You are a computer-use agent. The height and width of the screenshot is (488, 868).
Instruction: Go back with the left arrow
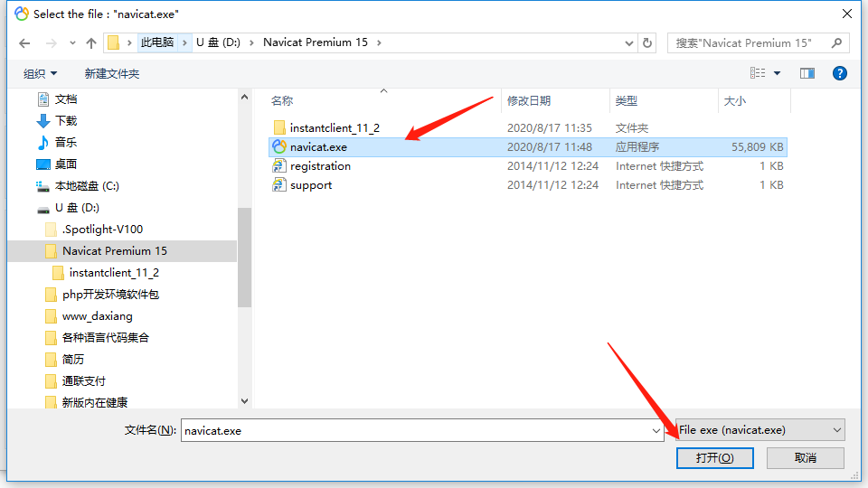pos(24,43)
